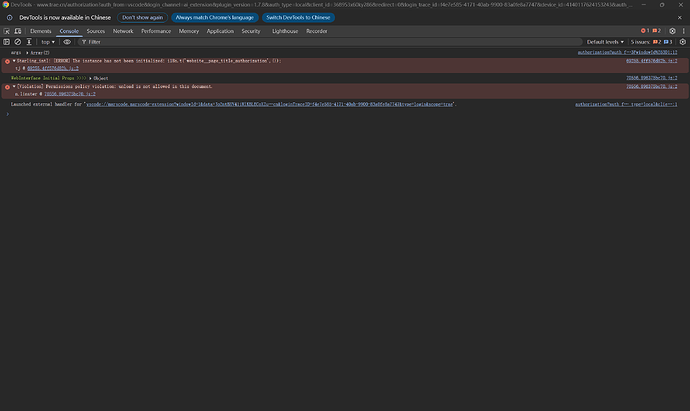Open the Application tab
The image size is (690, 411).
220,31
